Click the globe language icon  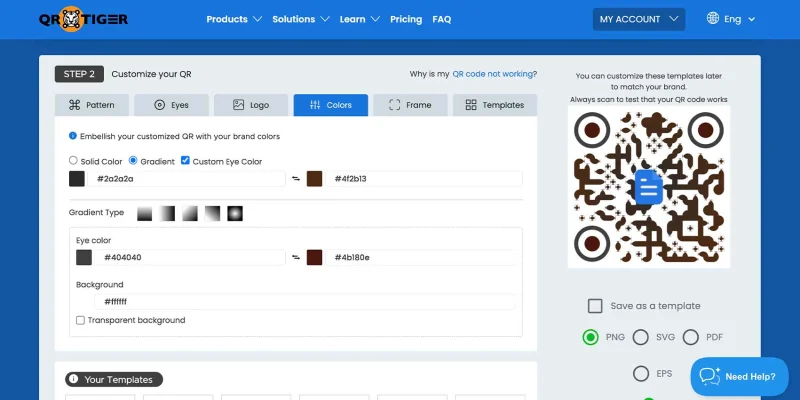(x=713, y=18)
